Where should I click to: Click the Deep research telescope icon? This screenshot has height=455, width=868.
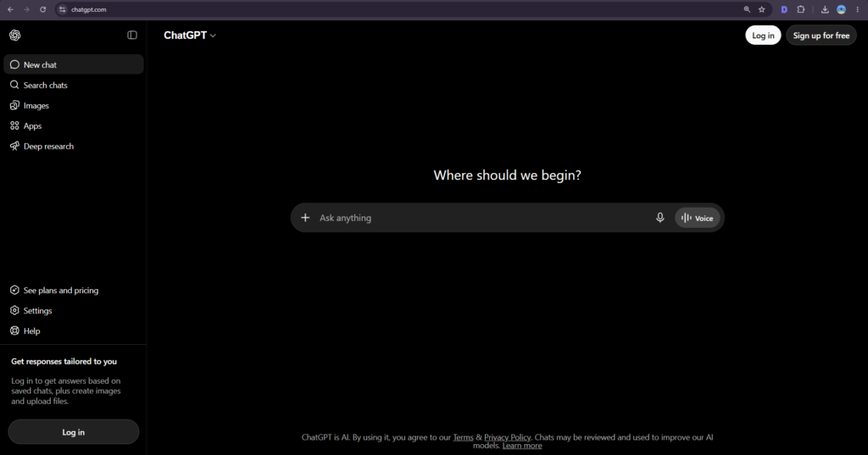coord(14,146)
